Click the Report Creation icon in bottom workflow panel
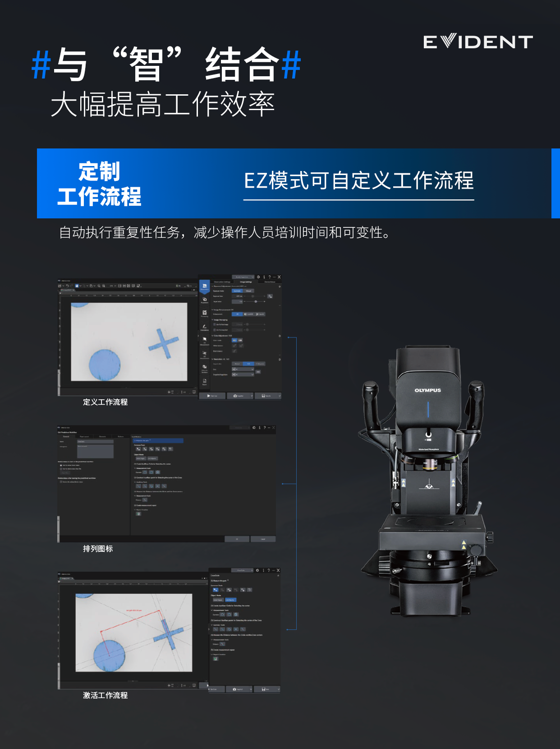This screenshot has height=749, width=560. pos(216,659)
